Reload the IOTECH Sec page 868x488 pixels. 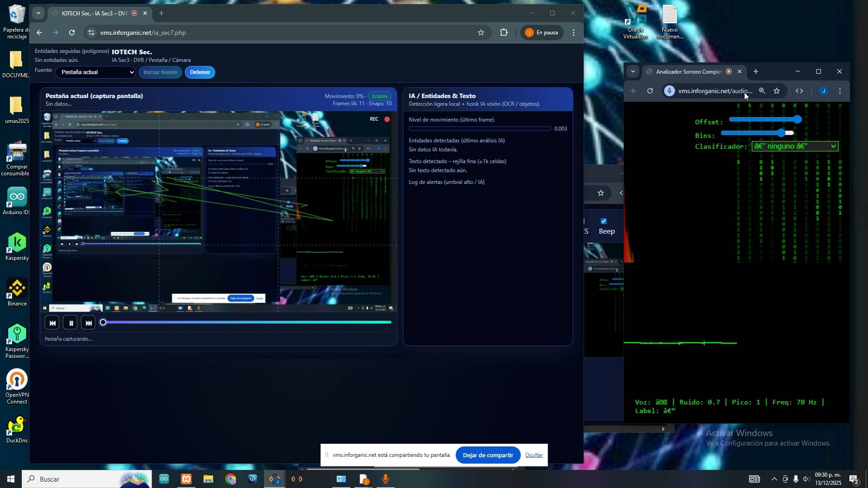tap(72, 33)
